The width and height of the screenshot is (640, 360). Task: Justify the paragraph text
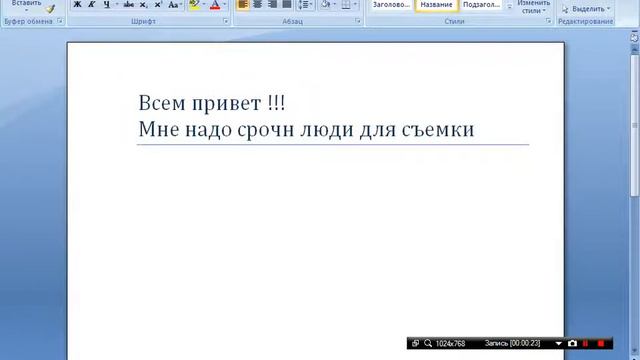(287, 5)
